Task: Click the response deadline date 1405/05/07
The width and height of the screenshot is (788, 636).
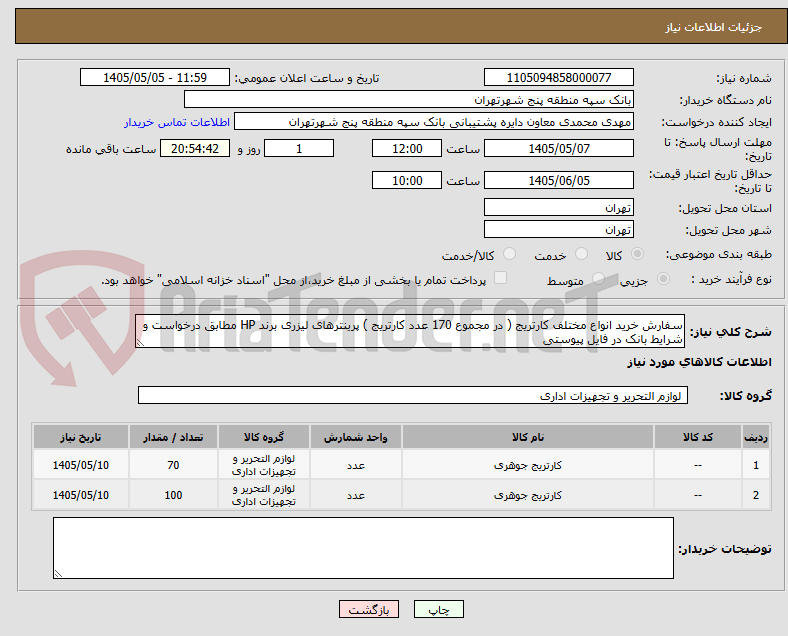Action: [559, 148]
